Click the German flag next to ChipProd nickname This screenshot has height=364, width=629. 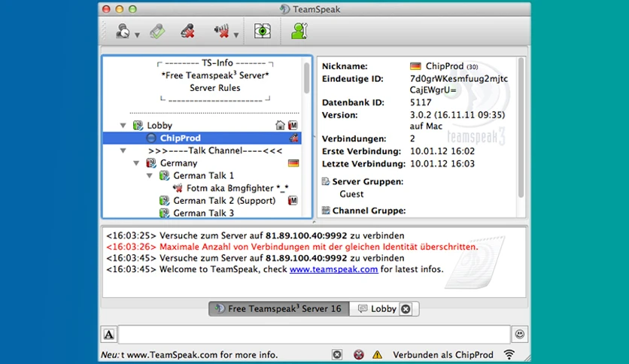[415, 66]
